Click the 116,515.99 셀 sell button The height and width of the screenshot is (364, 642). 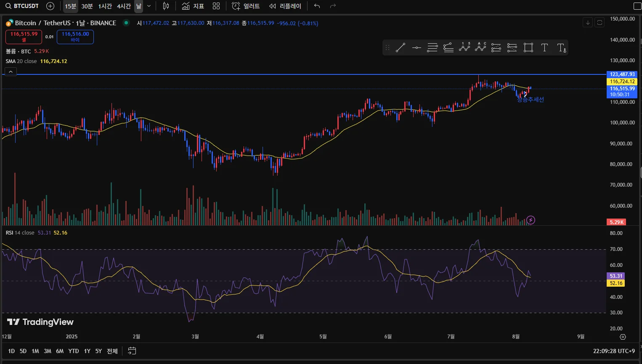[24, 37]
